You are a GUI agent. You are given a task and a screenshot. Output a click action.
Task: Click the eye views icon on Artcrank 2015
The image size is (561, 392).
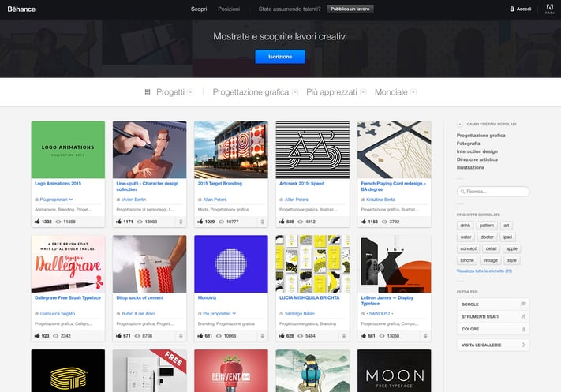(x=301, y=222)
